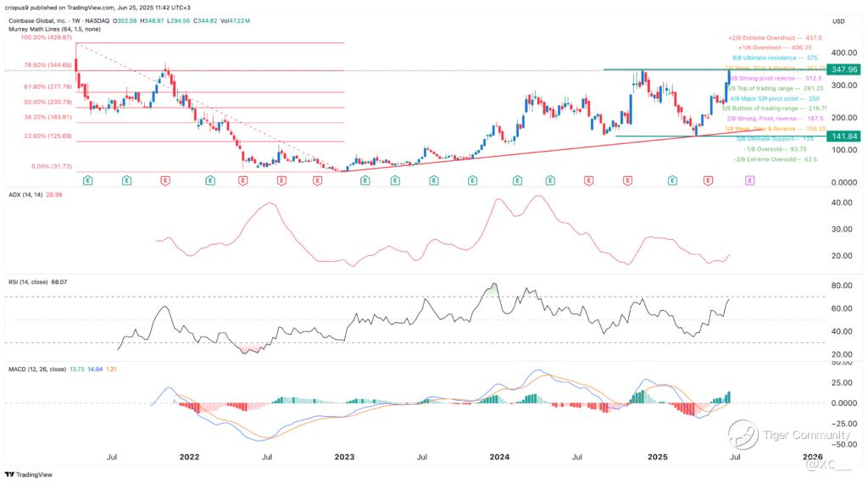Select the RSI (14, close) indicator legend
The width and height of the screenshot is (868, 483).
[x=26, y=282]
